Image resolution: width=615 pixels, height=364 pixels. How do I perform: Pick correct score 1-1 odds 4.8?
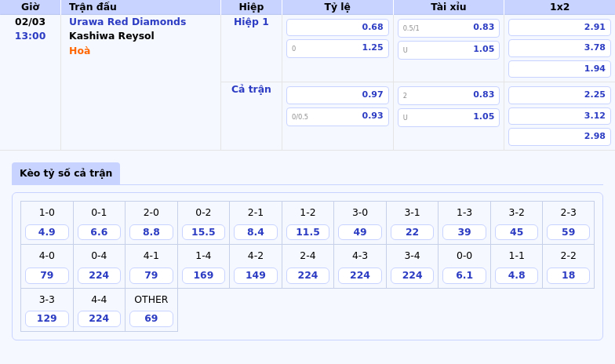click(516, 275)
